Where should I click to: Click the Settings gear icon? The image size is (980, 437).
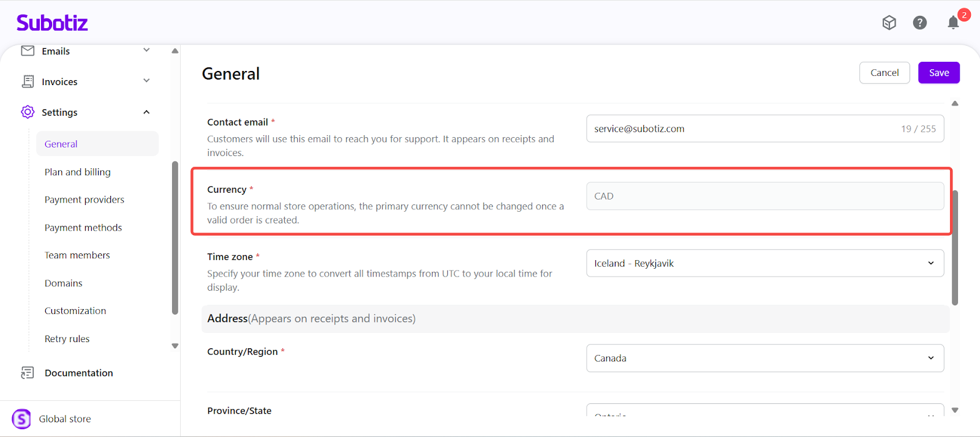click(x=28, y=112)
